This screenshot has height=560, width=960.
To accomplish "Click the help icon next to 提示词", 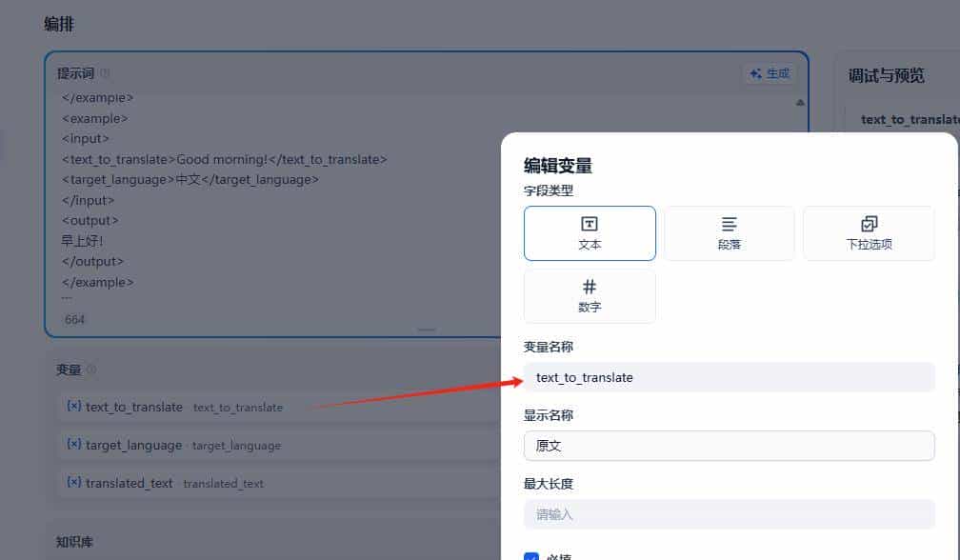I will 102,71.
